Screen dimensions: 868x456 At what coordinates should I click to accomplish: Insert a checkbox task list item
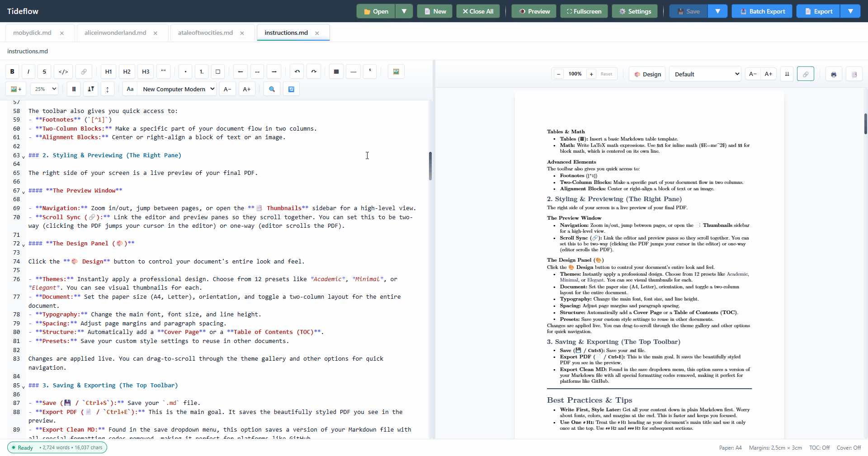pos(218,71)
